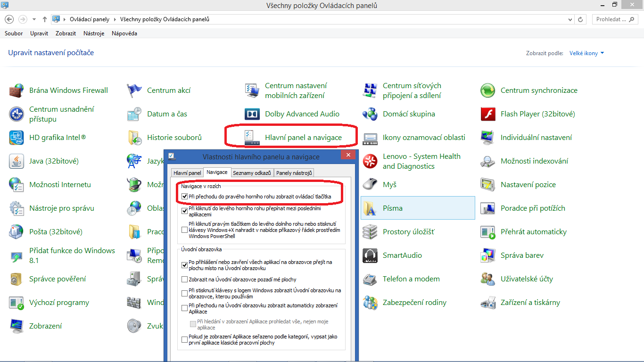Viewport: 644px width, 362px height.
Task: Open Zařízení a tiskárny
Action: [x=520, y=303]
